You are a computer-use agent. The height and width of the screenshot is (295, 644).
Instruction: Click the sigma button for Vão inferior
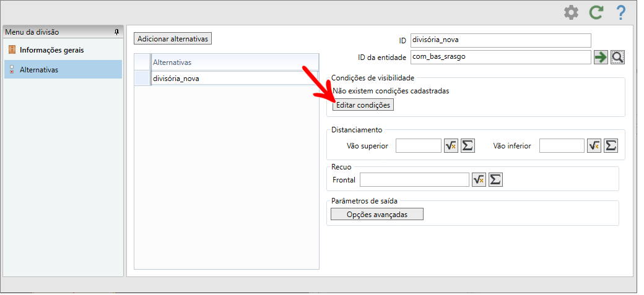point(611,146)
